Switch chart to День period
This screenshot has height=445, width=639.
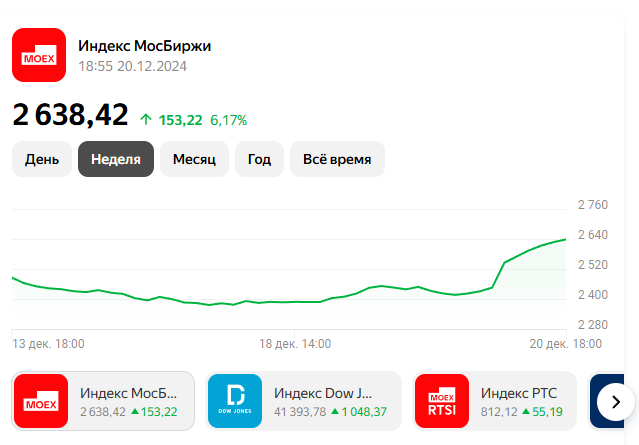point(42,159)
